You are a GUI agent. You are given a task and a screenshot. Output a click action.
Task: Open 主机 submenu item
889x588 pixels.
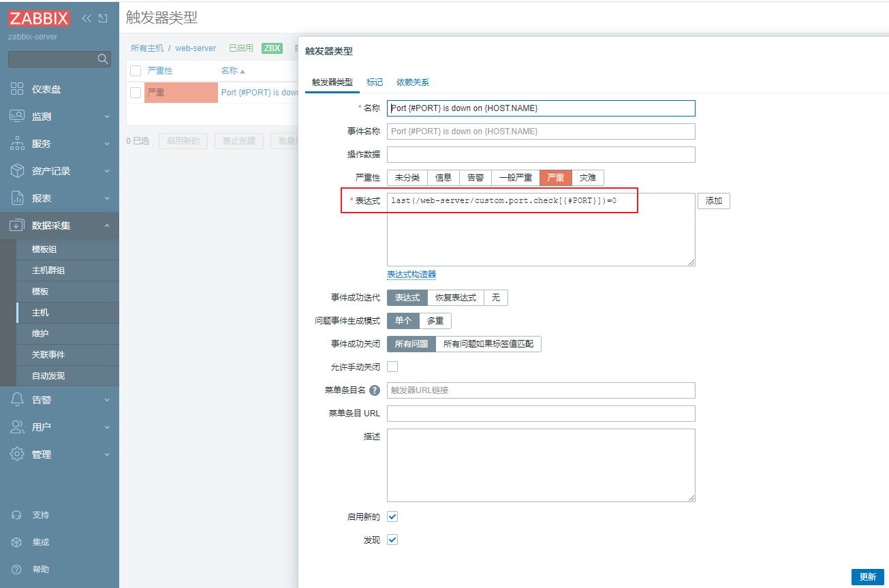point(67,313)
